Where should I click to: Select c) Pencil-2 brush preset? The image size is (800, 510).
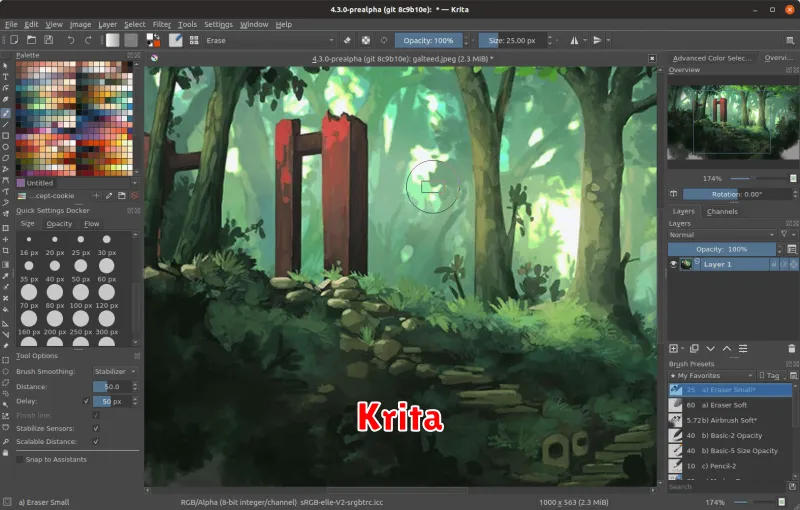[730, 466]
